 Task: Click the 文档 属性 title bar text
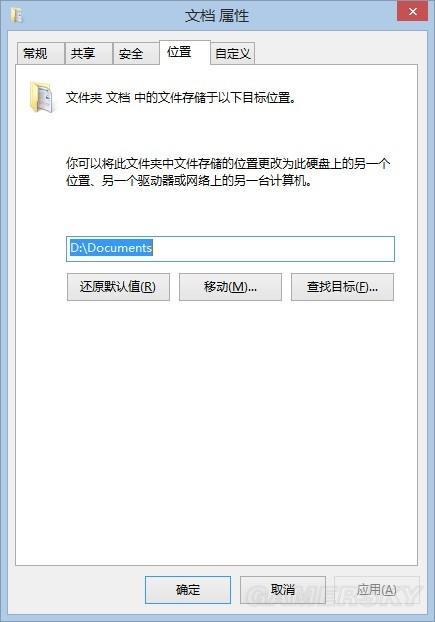[217, 16]
